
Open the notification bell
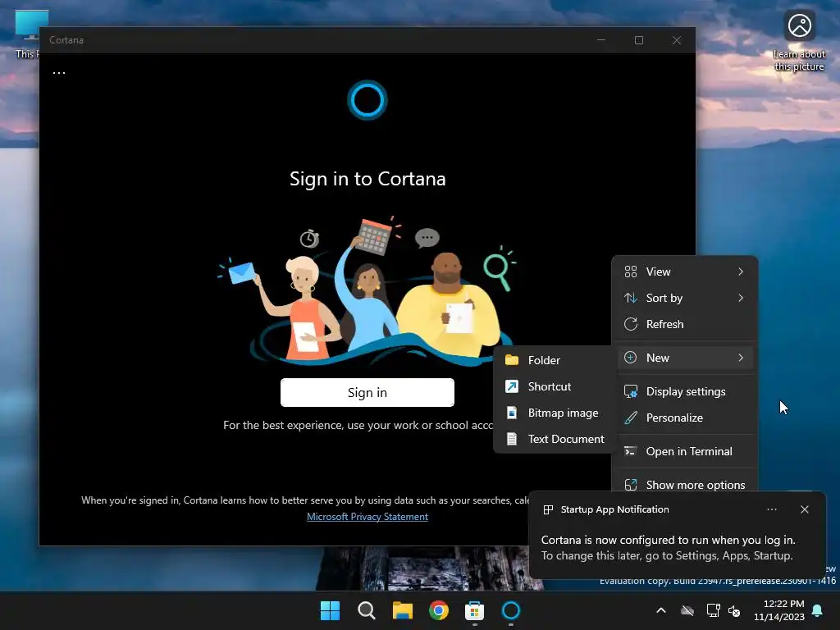818,610
